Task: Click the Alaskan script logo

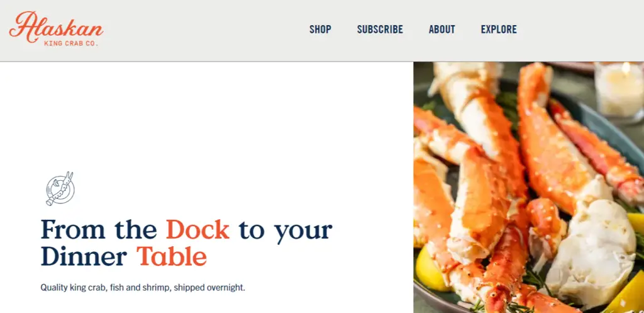Action: click(x=56, y=26)
